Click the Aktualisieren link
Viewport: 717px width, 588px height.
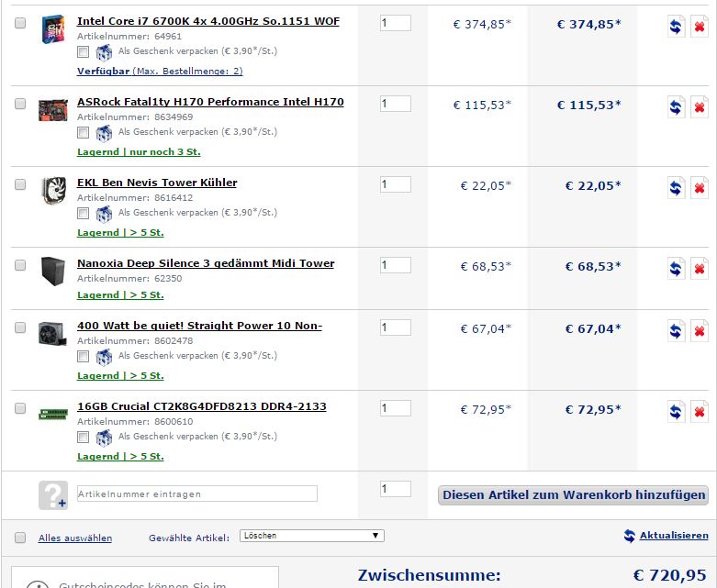(674, 536)
